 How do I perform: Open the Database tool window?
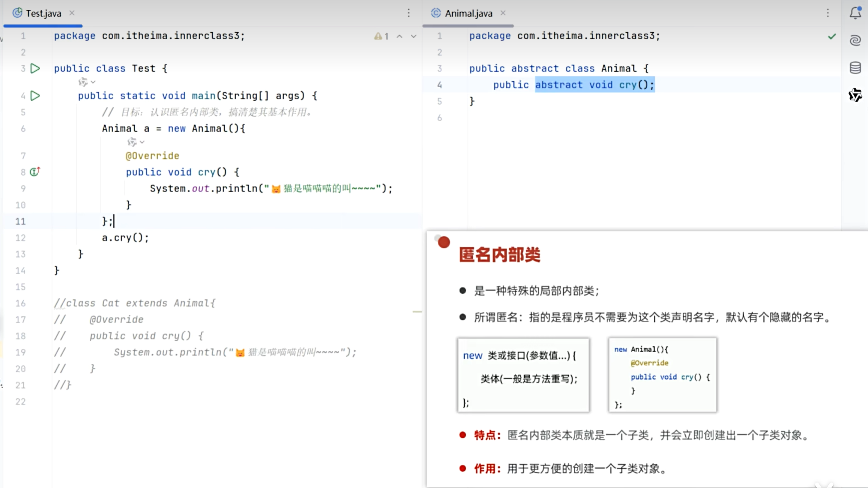coord(855,67)
